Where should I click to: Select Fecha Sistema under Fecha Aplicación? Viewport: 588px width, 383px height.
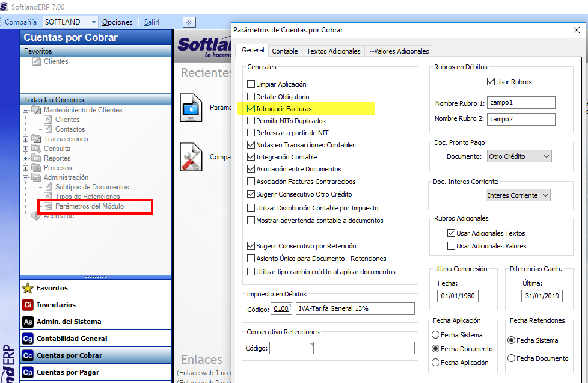click(x=435, y=335)
